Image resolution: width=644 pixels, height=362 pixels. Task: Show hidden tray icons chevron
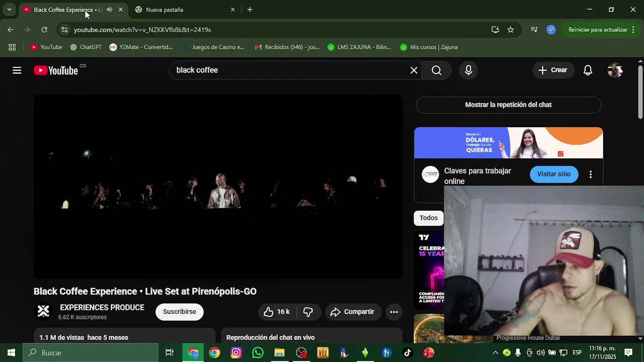tap(495, 352)
